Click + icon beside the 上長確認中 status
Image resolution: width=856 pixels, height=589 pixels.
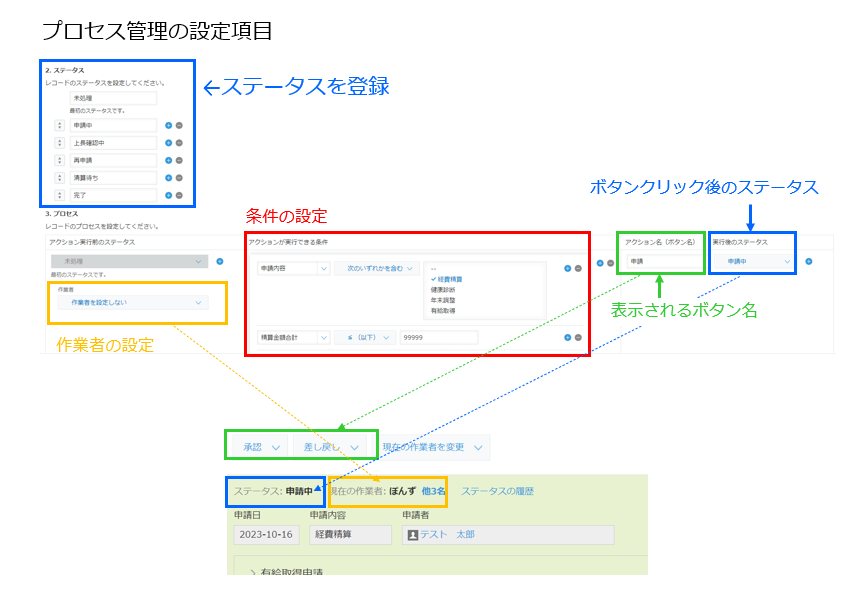point(169,143)
